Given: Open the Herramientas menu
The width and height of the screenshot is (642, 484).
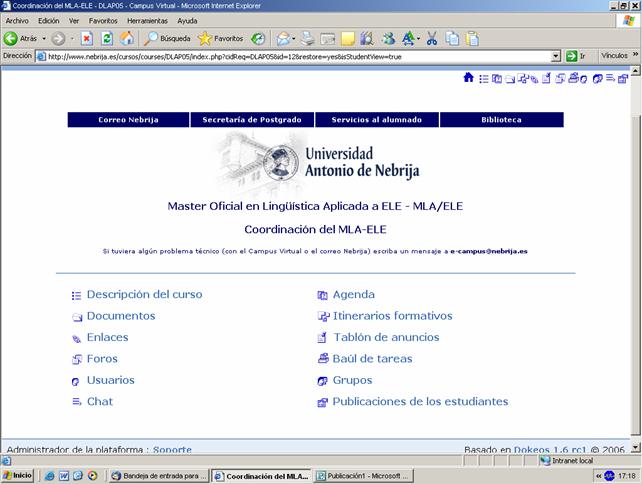Looking at the screenshot, I should 147,21.
